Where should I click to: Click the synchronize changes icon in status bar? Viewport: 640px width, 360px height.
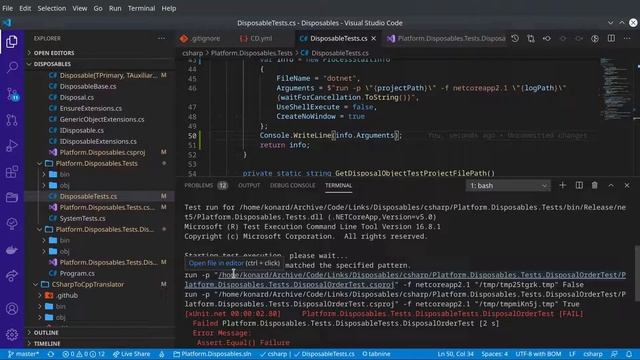point(51,354)
